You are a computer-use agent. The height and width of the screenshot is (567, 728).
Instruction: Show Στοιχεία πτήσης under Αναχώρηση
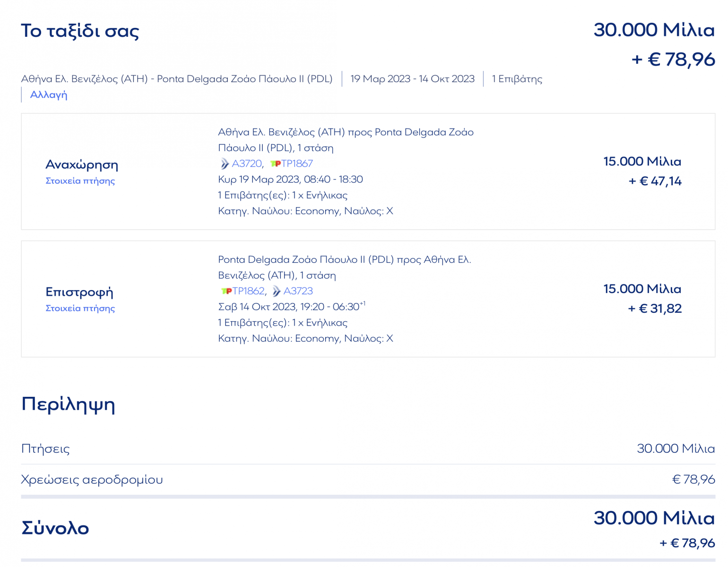pos(80,181)
